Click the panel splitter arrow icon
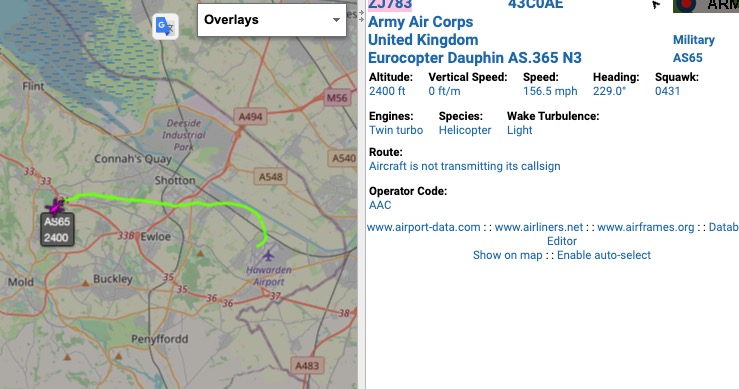 click(361, 15)
